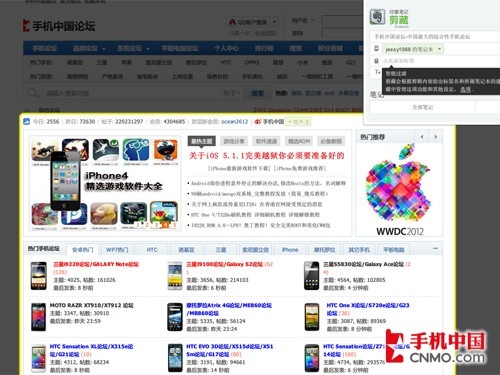Open new member ocean2612 profile link
Screen dimensions: 500x375
click(x=235, y=122)
